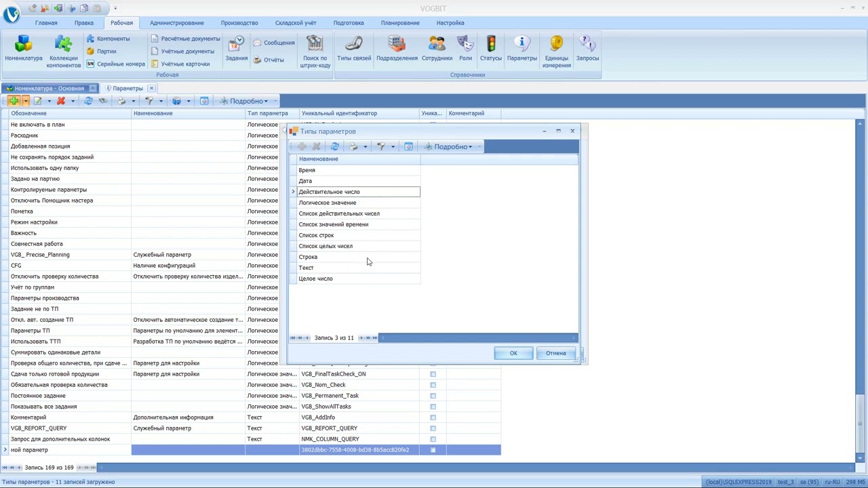Viewport: 868px width, 488px height.
Task: Open Партии in the ribbon
Action: click(x=101, y=52)
